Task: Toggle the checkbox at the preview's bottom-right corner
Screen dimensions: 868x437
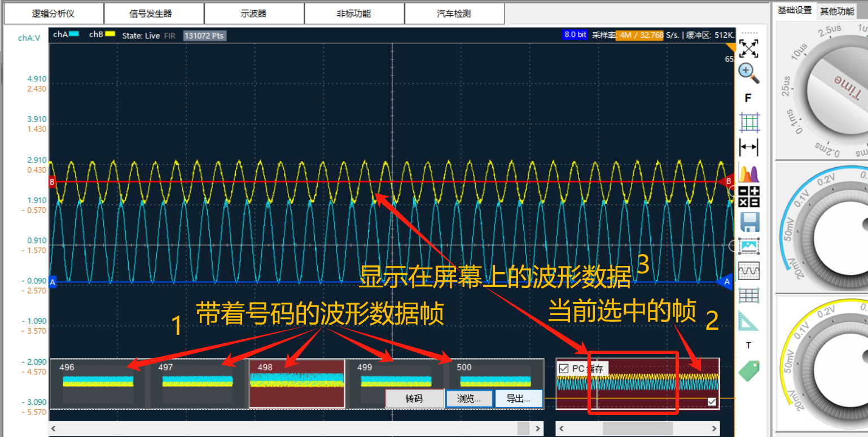Action: pos(712,402)
